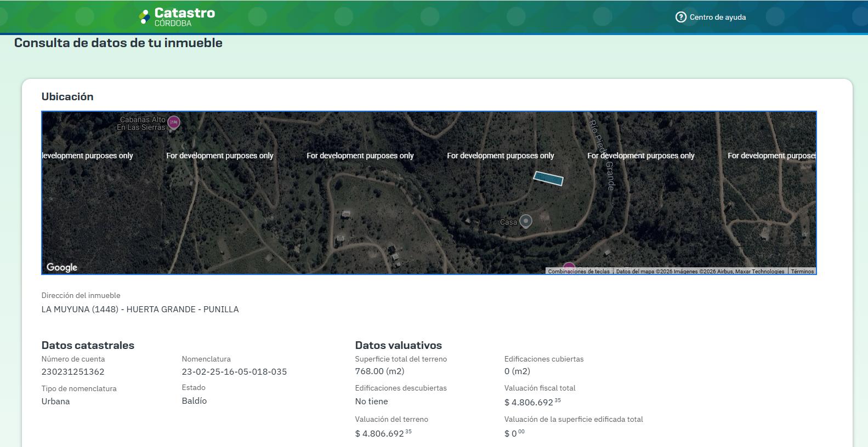Open Combinaciones de teclas map shortcuts
This screenshot has height=447, width=868.
[x=578, y=271]
